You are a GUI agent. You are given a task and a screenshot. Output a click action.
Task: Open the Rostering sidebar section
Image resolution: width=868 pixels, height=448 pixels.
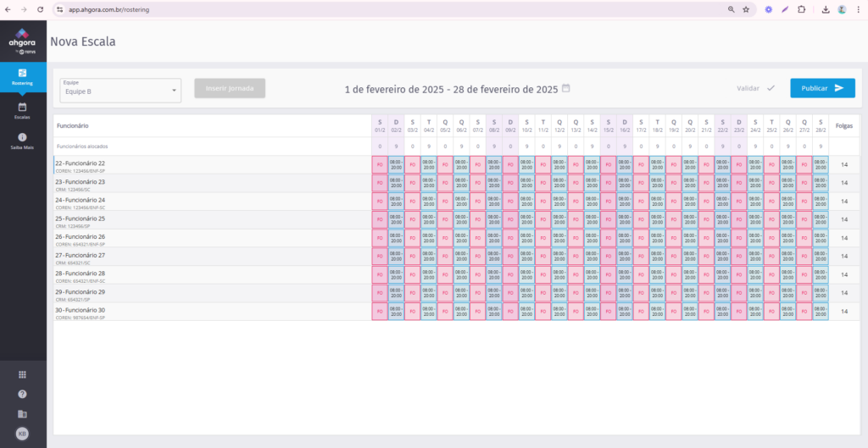pos(23,76)
